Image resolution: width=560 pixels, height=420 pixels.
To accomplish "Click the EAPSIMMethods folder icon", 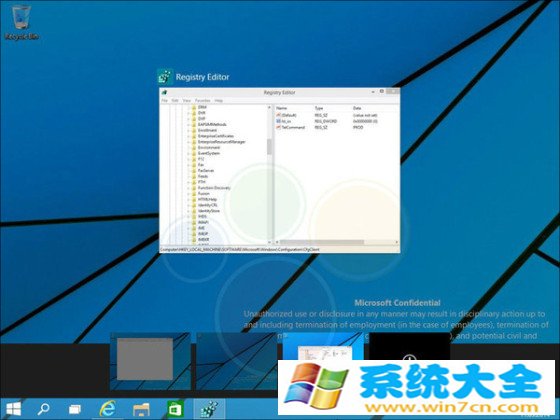I will 194,124.
